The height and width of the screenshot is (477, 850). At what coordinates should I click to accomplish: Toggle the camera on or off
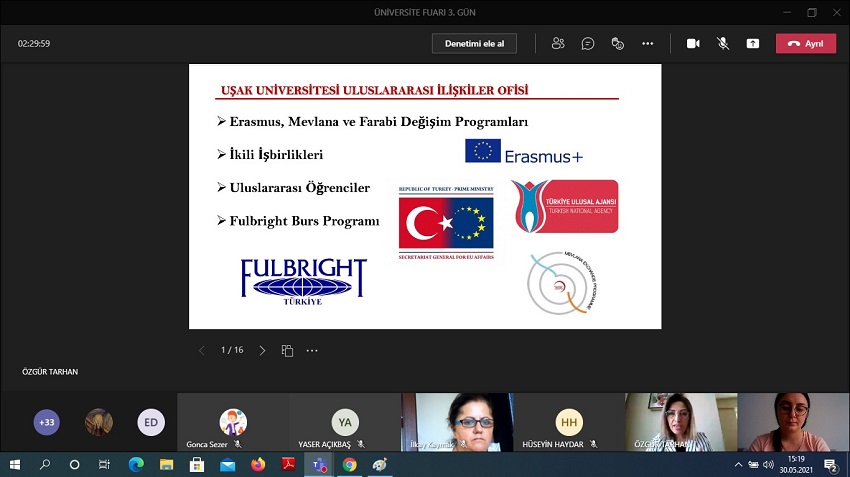click(x=692, y=43)
